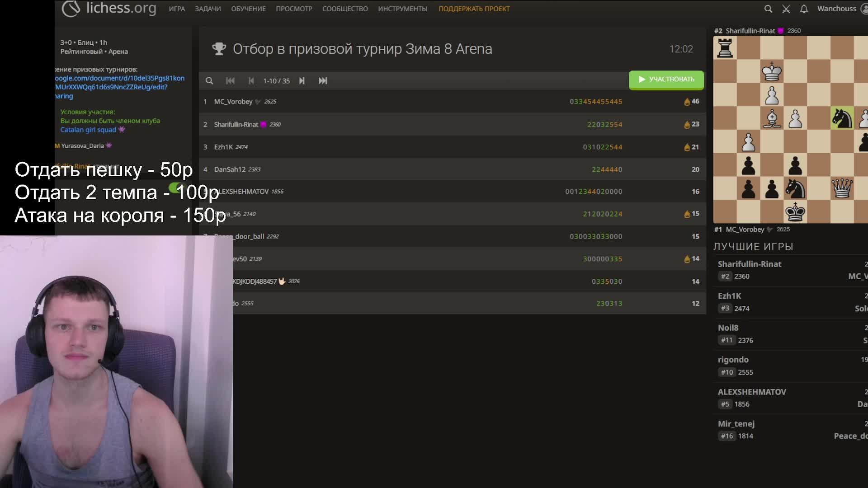This screenshot has height=488, width=868.
Task: Open the Wanchouss user menu
Action: tap(842, 9)
